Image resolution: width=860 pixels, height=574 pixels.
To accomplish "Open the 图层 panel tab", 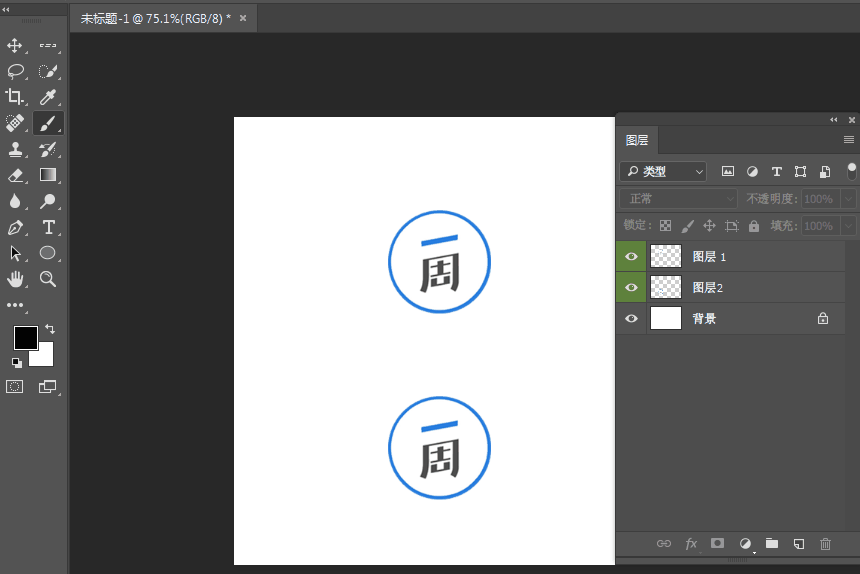I will (637, 140).
